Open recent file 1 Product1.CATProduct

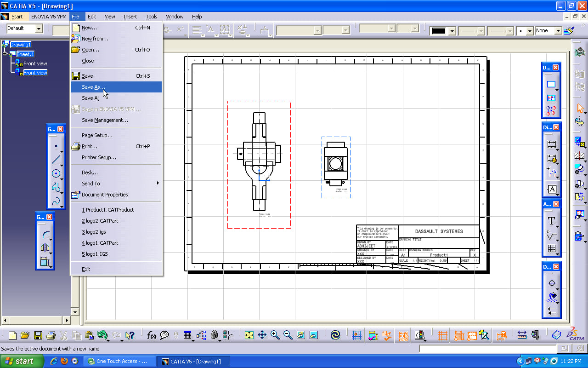click(116, 210)
